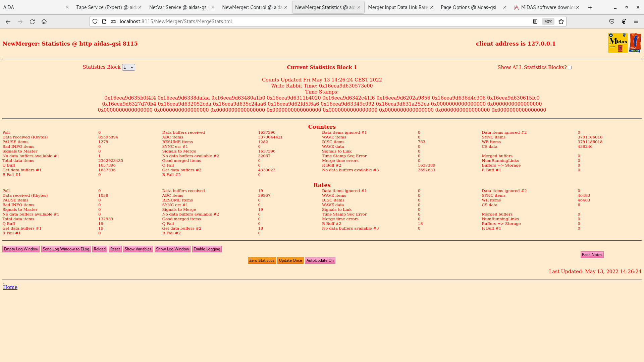Screen dimensions: 644x362
Task: Turn on AutoUpdate On button
Action: coord(320,260)
